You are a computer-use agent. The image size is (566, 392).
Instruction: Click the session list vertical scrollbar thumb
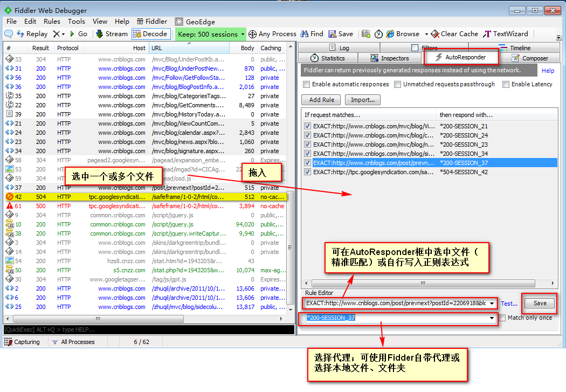point(290,247)
